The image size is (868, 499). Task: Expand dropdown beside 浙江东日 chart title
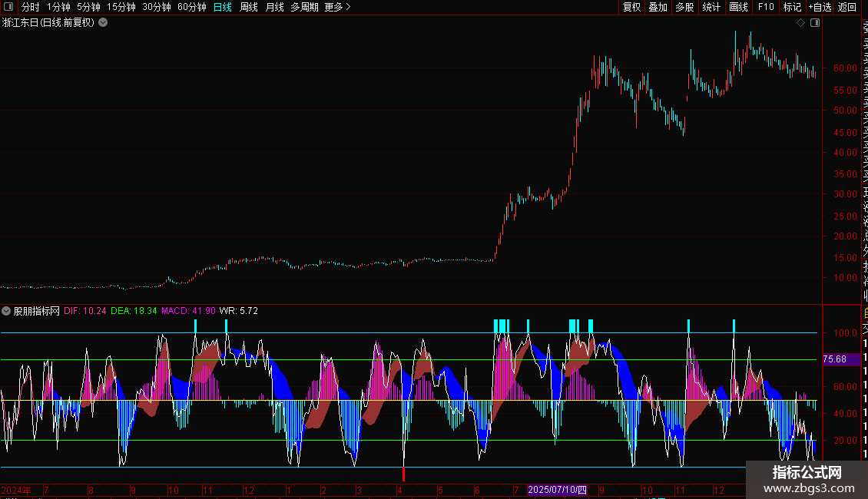pos(103,23)
